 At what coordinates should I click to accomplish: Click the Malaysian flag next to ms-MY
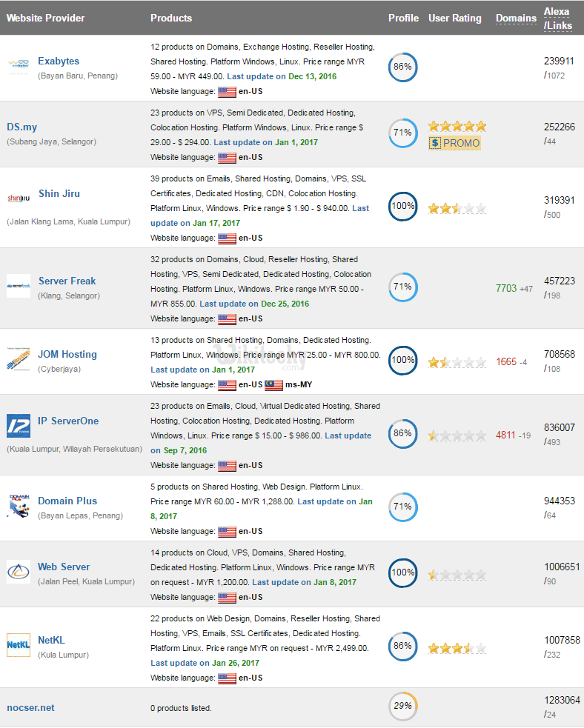click(x=272, y=385)
